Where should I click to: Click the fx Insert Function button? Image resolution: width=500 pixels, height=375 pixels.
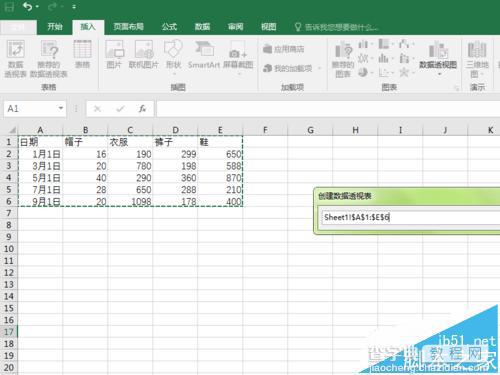pos(142,109)
